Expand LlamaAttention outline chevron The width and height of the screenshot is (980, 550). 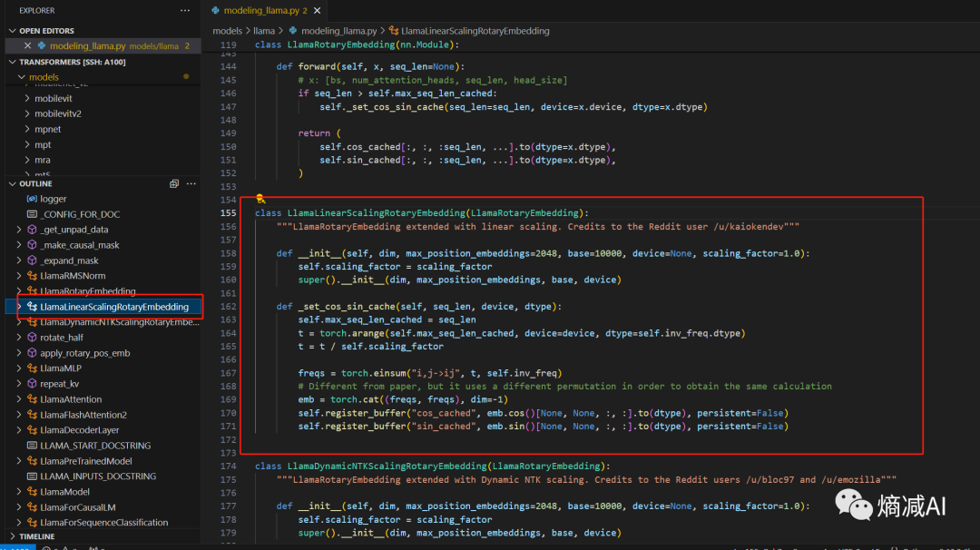(19, 399)
